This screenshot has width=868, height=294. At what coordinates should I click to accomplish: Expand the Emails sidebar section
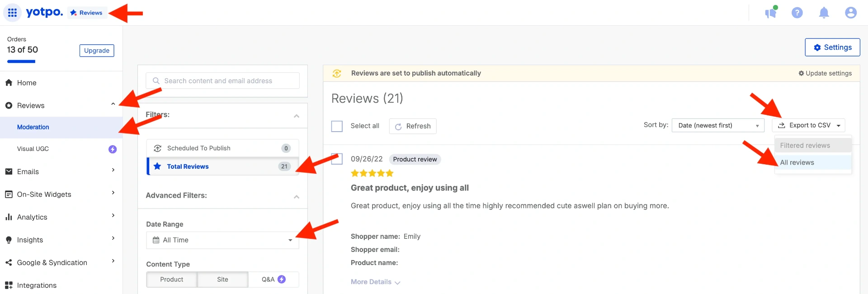pyautogui.click(x=113, y=170)
